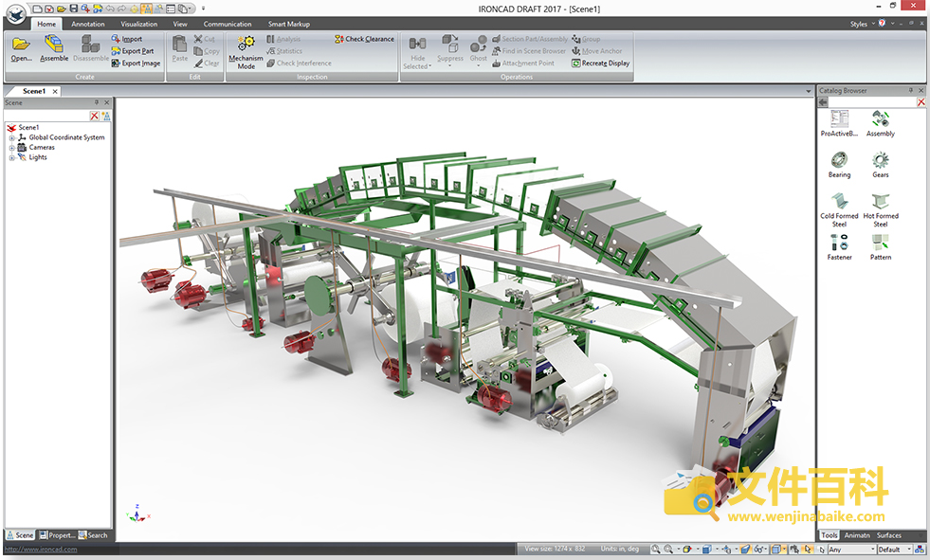930x560 pixels.
Task: Pin the Scene panel with auto-hide pushpin
Action: (x=96, y=102)
